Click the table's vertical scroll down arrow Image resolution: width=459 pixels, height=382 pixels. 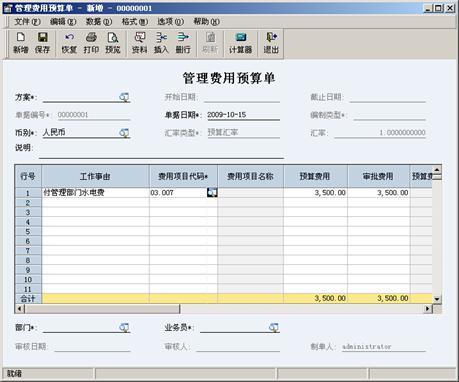pos(437,299)
